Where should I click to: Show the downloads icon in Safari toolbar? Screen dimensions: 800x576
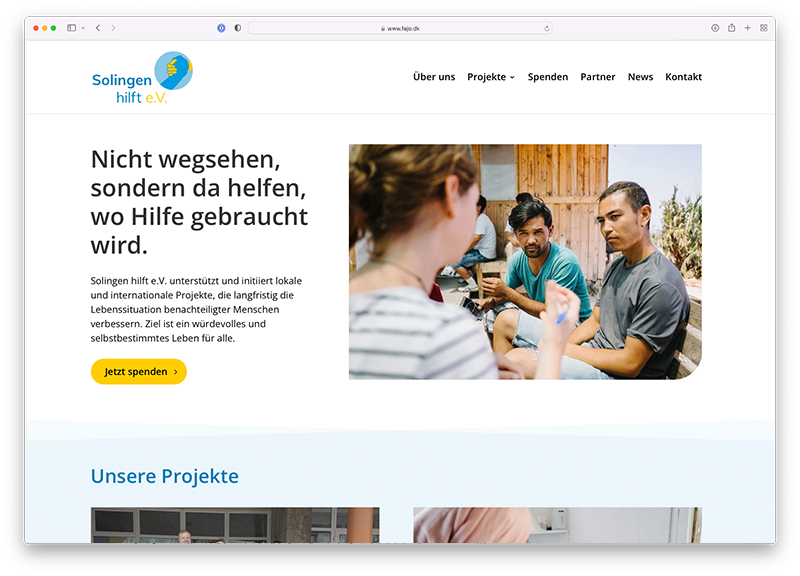[715, 28]
